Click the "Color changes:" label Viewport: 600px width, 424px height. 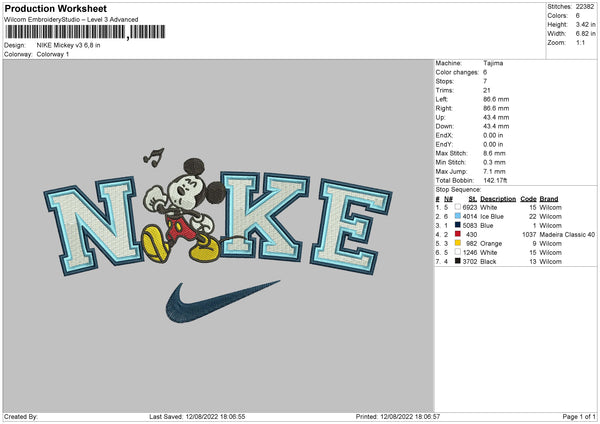click(x=457, y=72)
